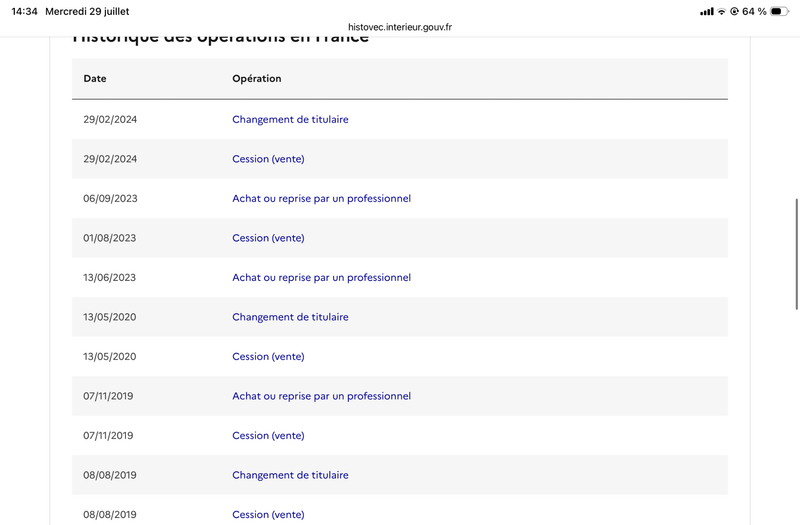The image size is (800, 525).
Task: Click the Date column header
Action: [95, 79]
